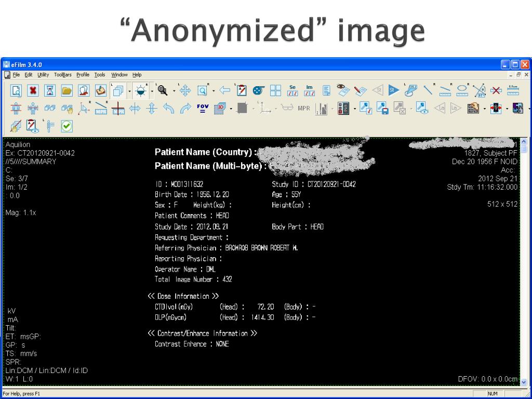Click the 'Referring Physician' line text
Image resolution: width=532 pixels, height=399 pixels.
pyautogui.click(x=227, y=248)
